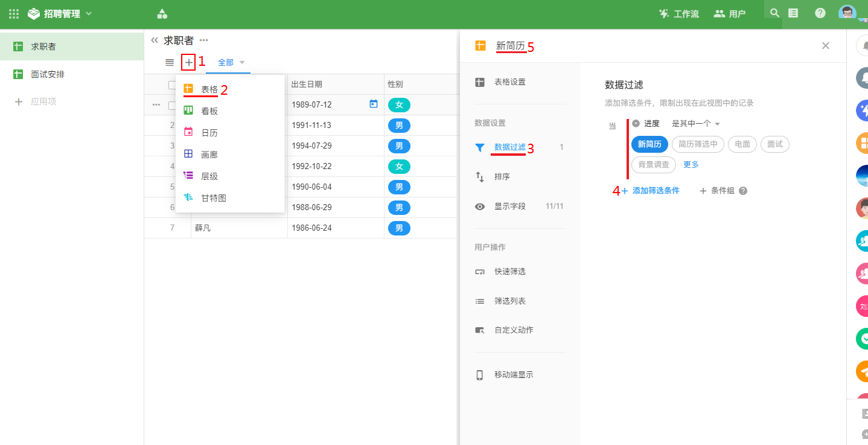868x445 pixels.
Task: Click the hamburger view list icon
Action: pyautogui.click(x=170, y=62)
